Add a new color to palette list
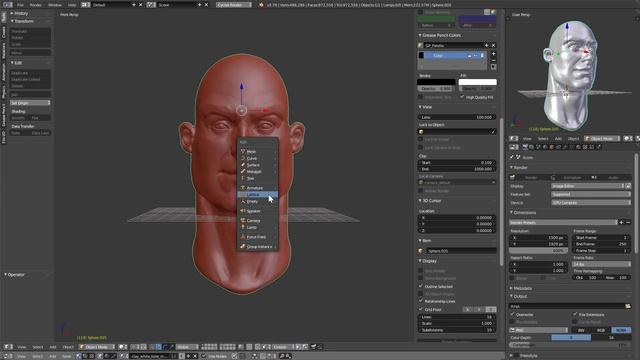Viewport: 640px width, 360px height. click(493, 54)
